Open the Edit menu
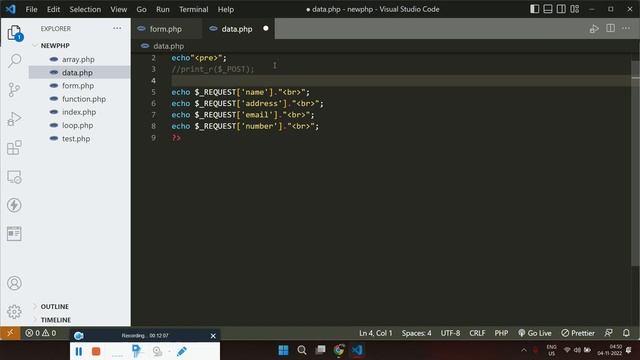Viewport: 640px width, 360px height. click(x=53, y=9)
